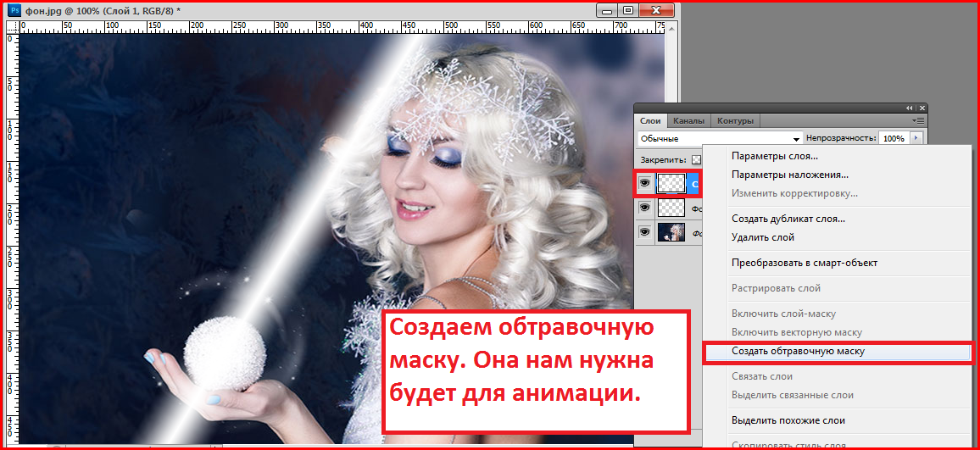The width and height of the screenshot is (980, 450).
Task: Click Выделить связанные слои menu entry
Action: [x=793, y=395]
